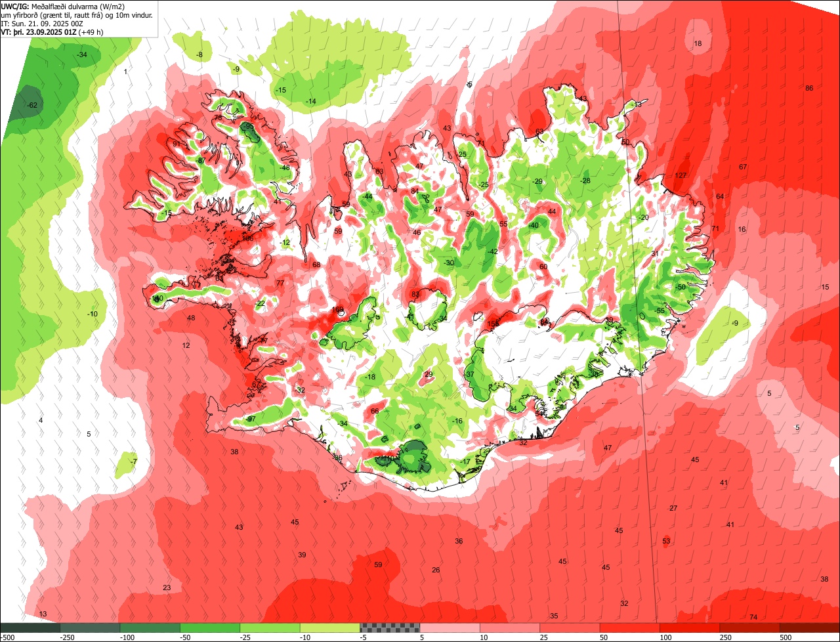Click the map value '67'
Viewport: 840px width, 642px height.
(743, 167)
